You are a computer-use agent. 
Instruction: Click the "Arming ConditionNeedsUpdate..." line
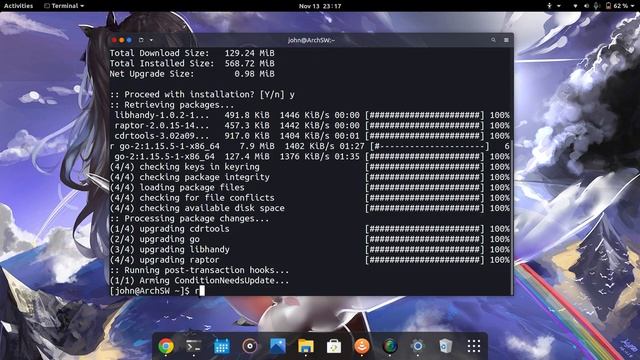point(199,280)
